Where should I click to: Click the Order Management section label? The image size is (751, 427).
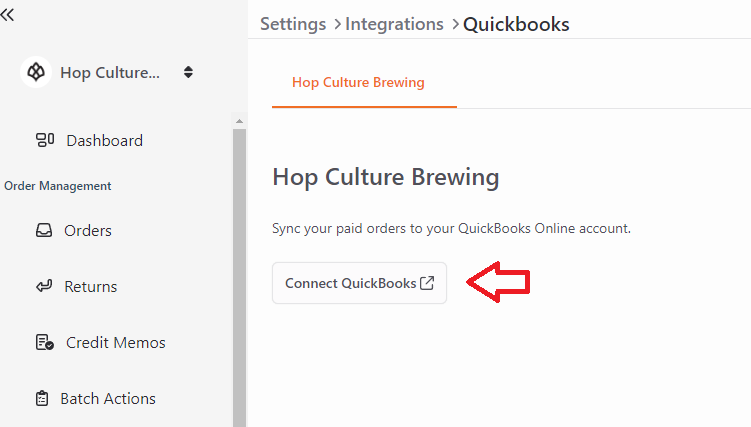[x=57, y=186]
